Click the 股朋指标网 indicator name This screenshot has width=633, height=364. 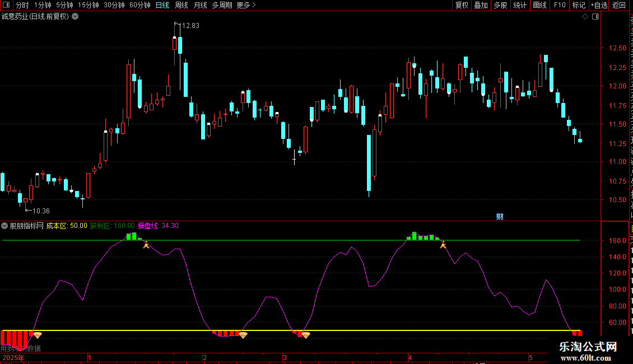pos(27,226)
